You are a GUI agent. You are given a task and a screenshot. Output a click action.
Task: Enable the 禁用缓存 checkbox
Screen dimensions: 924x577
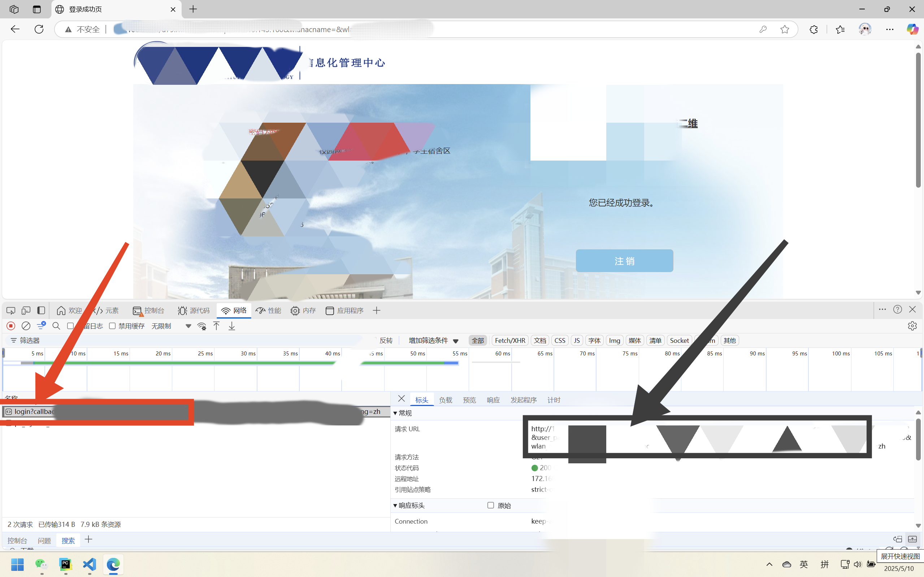(112, 326)
